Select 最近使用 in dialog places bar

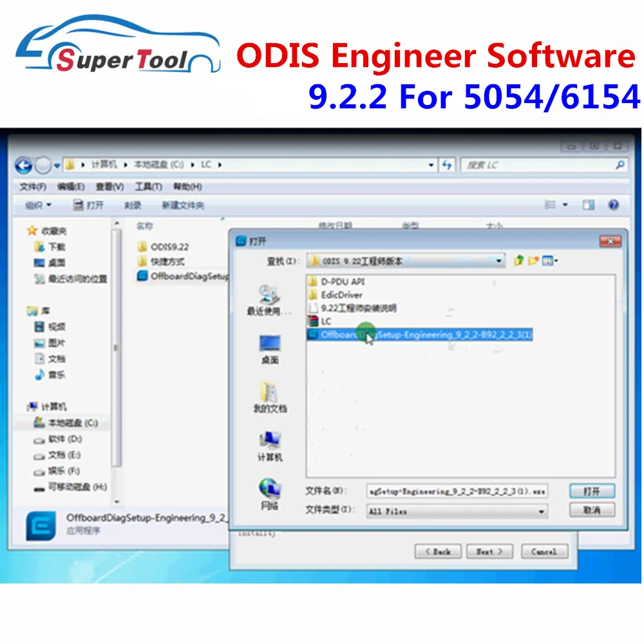[x=269, y=301]
